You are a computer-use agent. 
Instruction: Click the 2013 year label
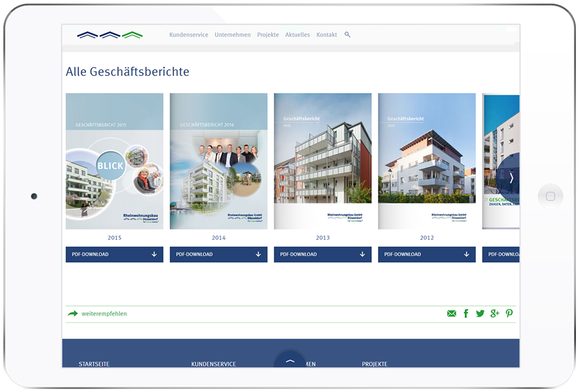323,238
